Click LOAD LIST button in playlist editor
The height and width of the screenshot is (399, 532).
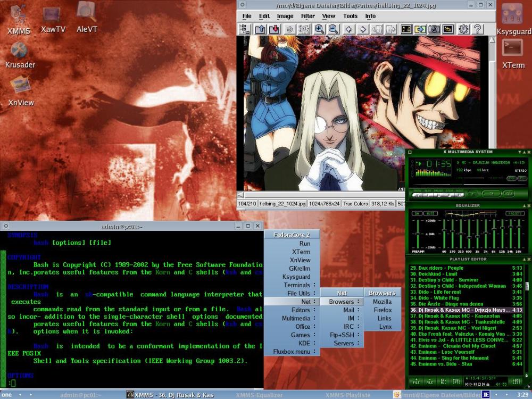point(517,381)
